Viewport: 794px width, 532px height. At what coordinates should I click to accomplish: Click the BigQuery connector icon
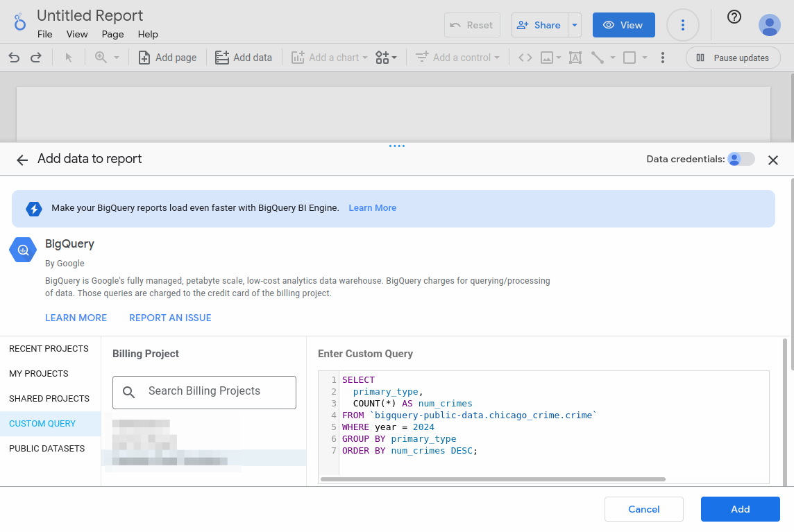click(x=23, y=250)
